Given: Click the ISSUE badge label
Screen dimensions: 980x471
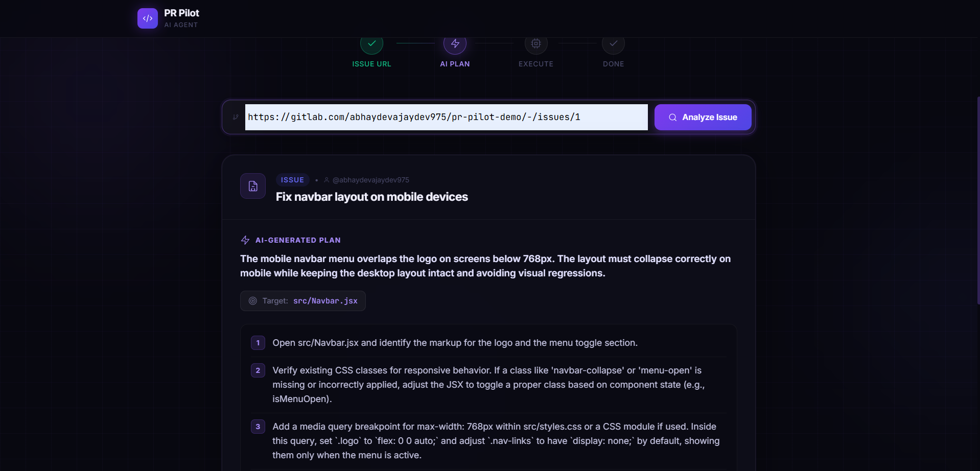Looking at the screenshot, I should (292, 180).
